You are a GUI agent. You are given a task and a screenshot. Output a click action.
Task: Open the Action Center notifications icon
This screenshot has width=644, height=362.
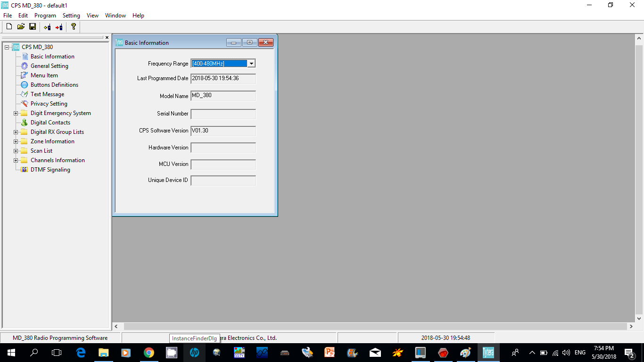point(629,353)
